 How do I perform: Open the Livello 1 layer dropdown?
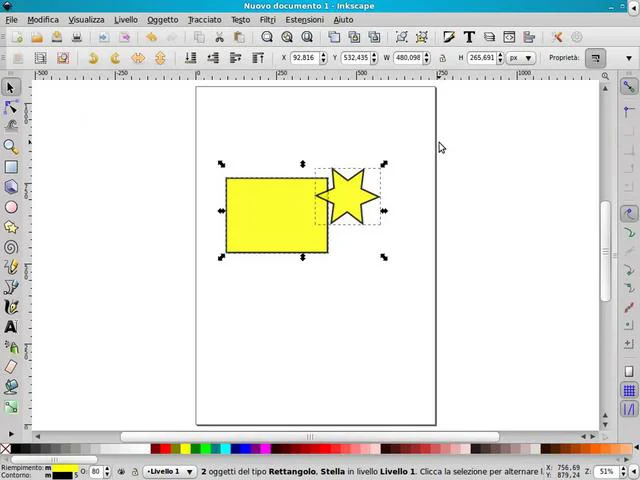tap(169, 471)
